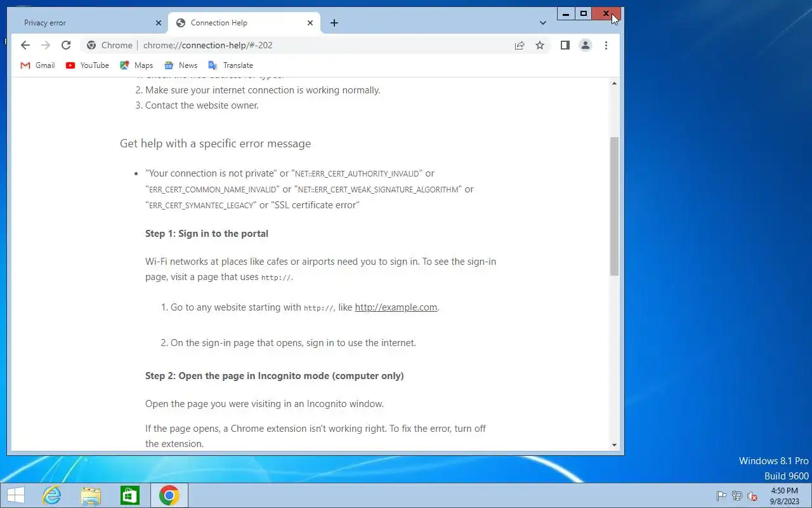Viewport: 812px width, 508px height.
Task: Close the Privacy error tab
Action: (159, 23)
